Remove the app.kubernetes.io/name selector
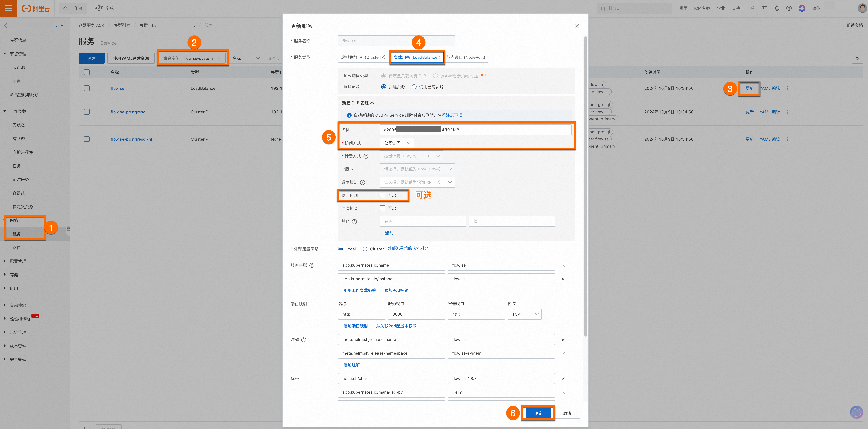 click(x=563, y=265)
